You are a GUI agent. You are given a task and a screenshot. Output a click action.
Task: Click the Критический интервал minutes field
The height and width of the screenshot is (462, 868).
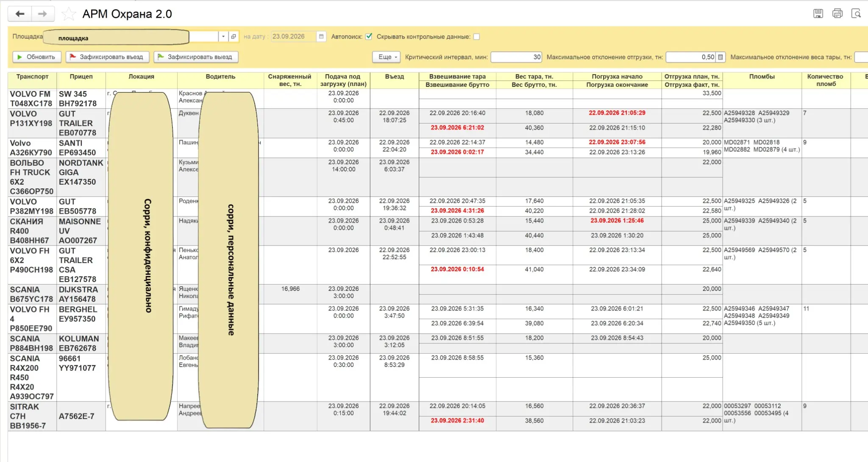(x=516, y=57)
